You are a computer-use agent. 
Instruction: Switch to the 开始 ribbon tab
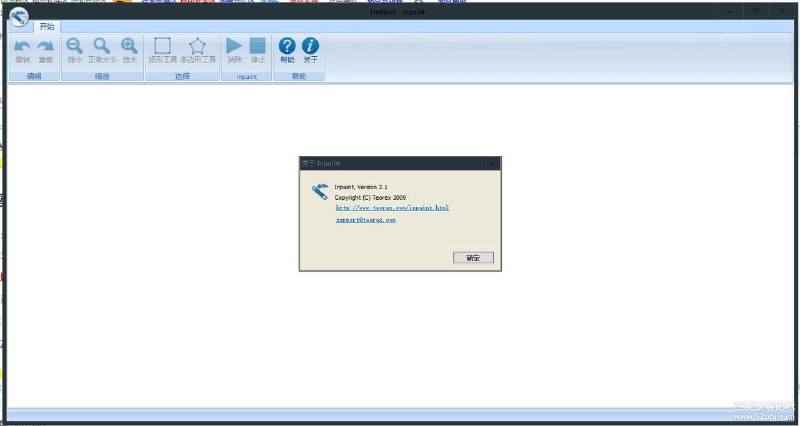[47, 27]
